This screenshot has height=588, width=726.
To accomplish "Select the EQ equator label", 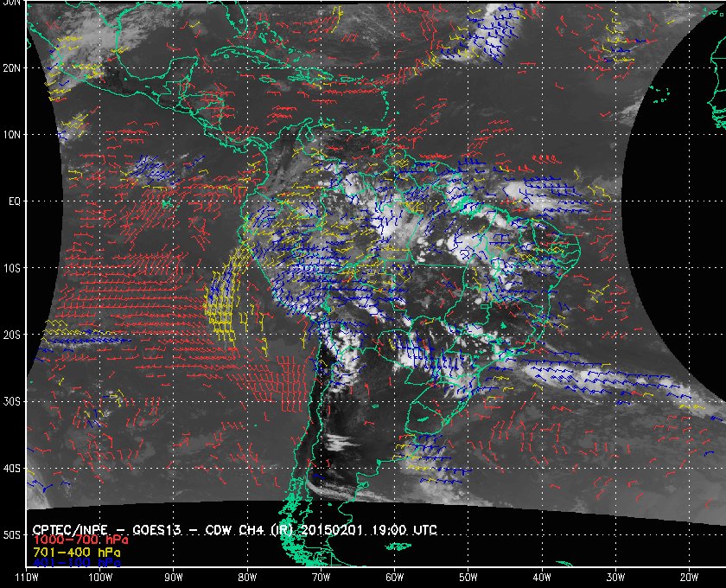I will 15,201.
